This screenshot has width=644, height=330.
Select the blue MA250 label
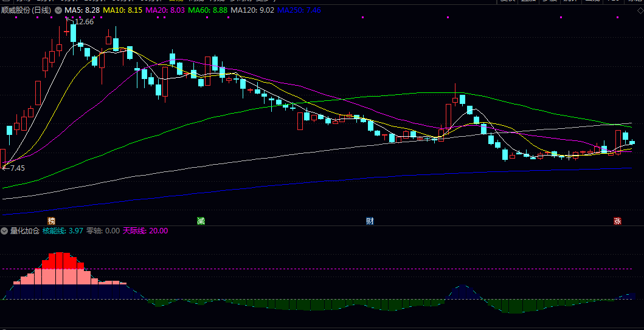pyautogui.click(x=299, y=11)
